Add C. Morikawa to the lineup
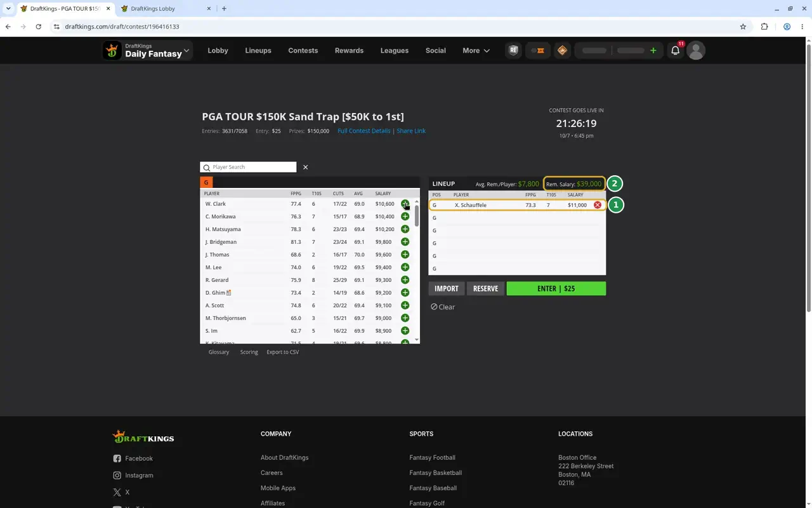 point(405,217)
